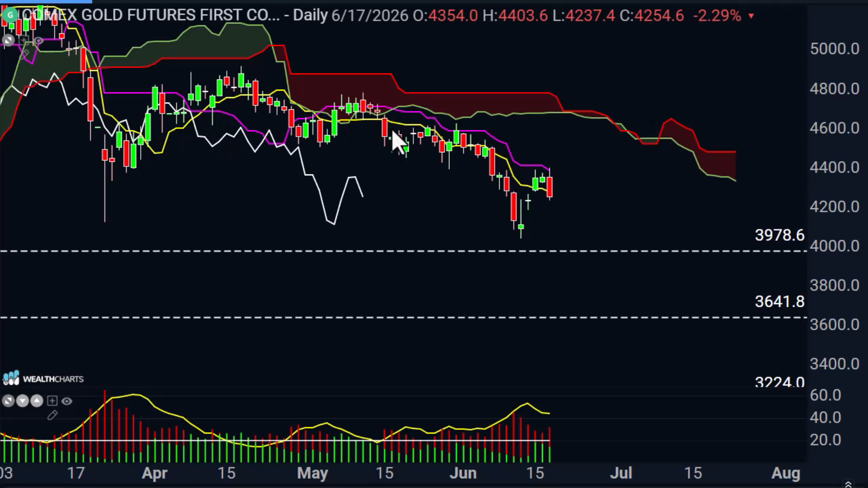This screenshot has width=868, height=488.
Task: Hide the lower pane indicator with eye
Action: click(x=66, y=401)
